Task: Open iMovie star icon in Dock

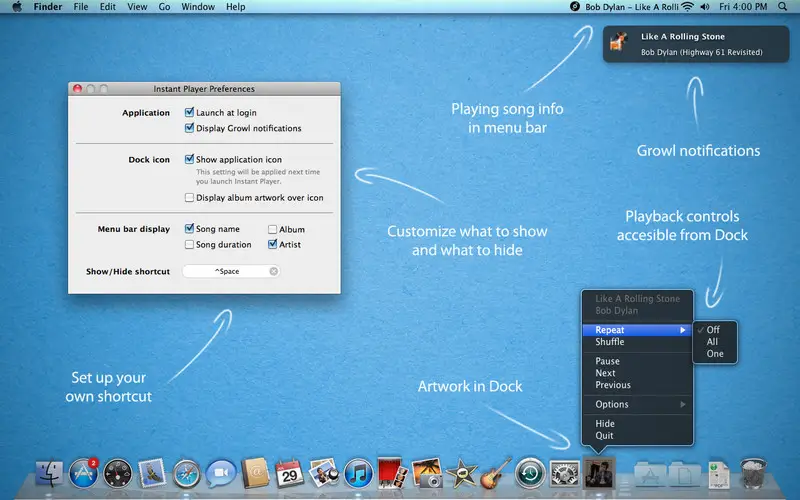Action: coord(461,474)
